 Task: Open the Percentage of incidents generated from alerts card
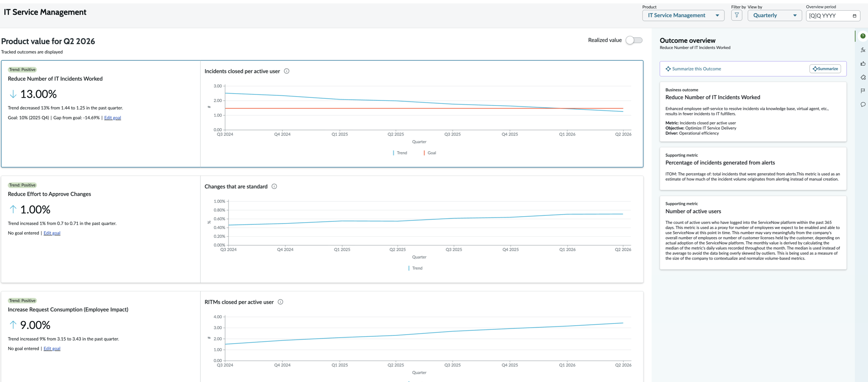753,169
